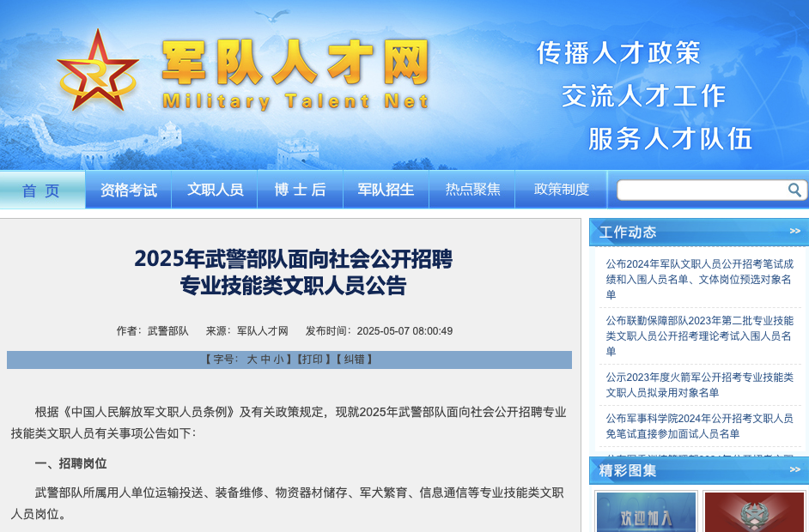
Task: Click the 欢迎加入 image thumbnail
Action: point(645,511)
